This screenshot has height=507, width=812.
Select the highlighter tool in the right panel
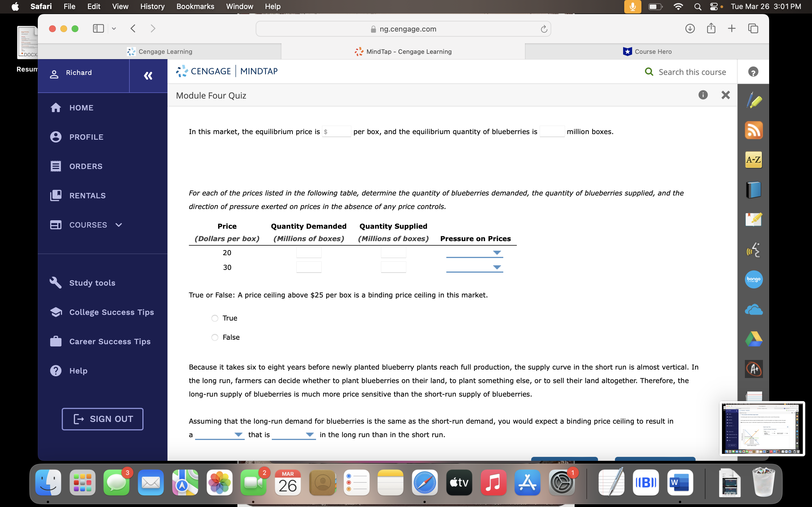(x=754, y=100)
